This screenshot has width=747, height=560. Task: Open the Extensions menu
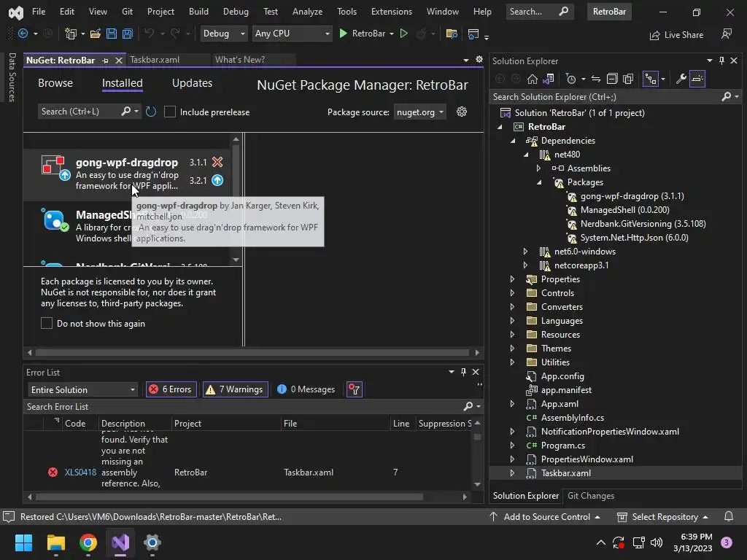pyautogui.click(x=392, y=12)
